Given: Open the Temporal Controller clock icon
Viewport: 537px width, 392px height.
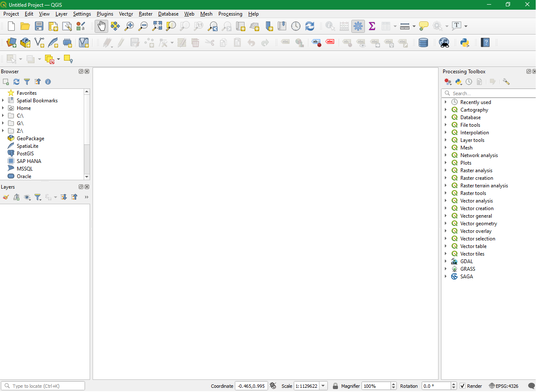Looking at the screenshot, I should pos(296,26).
